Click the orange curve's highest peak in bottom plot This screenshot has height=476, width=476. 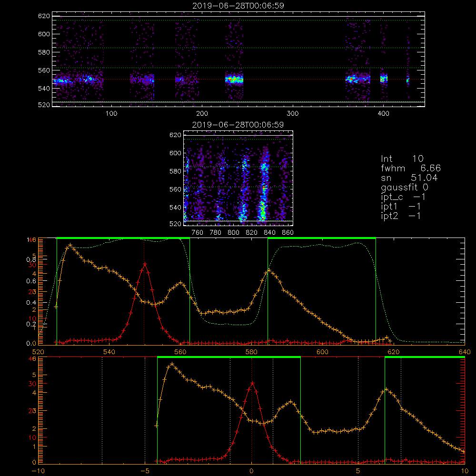(172, 364)
